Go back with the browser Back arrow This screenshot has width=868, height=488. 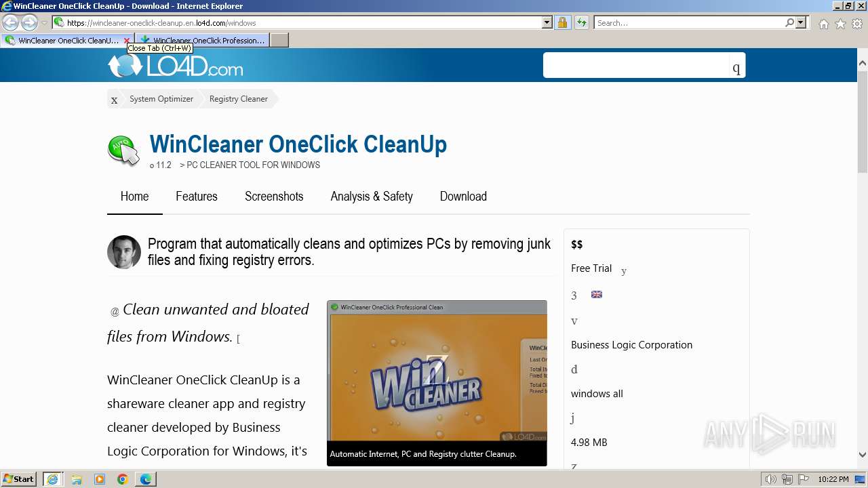[x=11, y=23]
